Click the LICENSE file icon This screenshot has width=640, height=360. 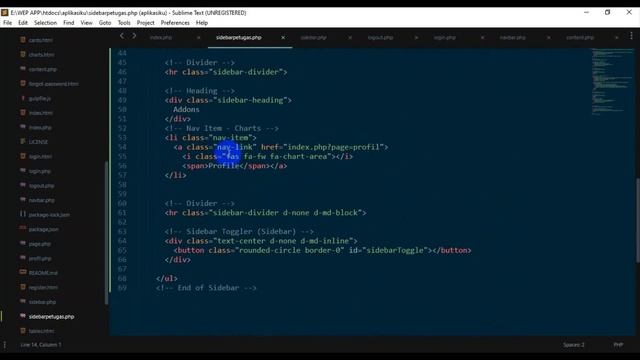pos(23,142)
